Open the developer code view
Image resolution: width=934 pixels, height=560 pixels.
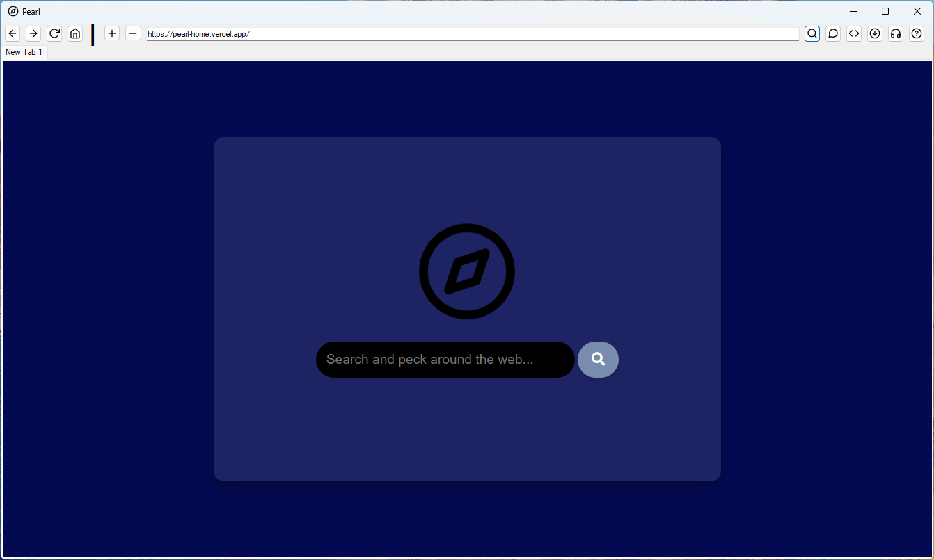click(853, 33)
